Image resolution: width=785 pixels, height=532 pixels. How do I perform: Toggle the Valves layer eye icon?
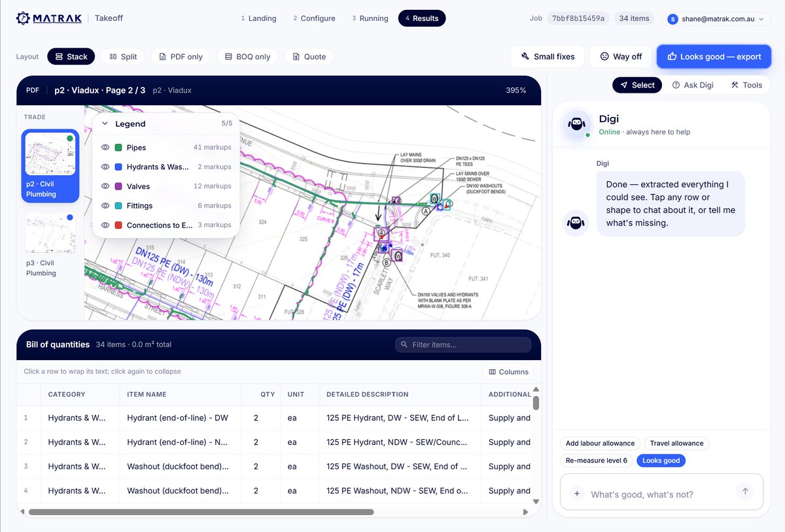click(x=105, y=186)
